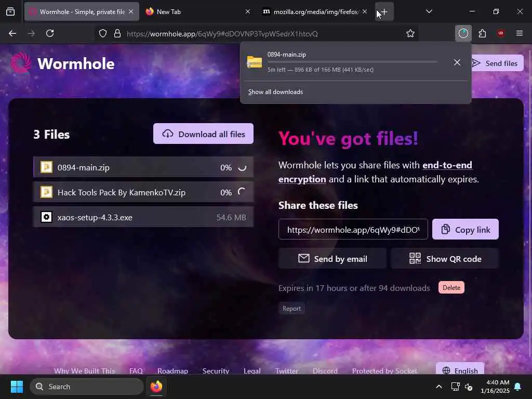
Task: Click the padlock site security icon
Action: click(117, 34)
